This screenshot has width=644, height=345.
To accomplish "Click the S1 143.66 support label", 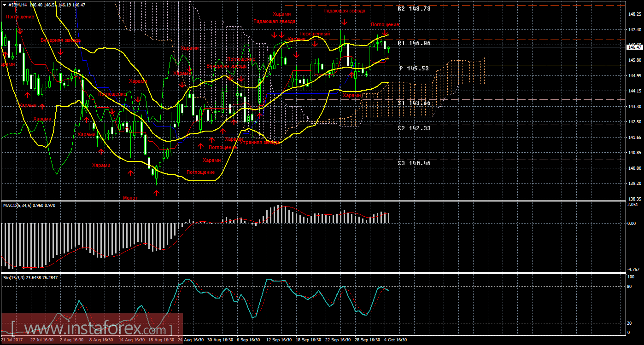I will pos(414,103).
